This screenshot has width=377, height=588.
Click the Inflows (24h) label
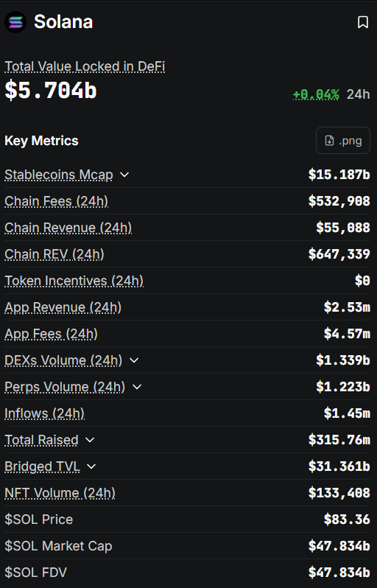[45, 413]
